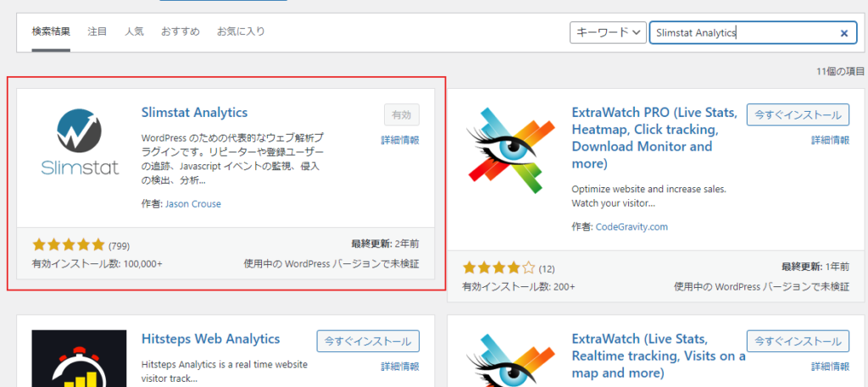
Task: Open the ExtraWatch PRO plugin title link
Action: [655, 138]
